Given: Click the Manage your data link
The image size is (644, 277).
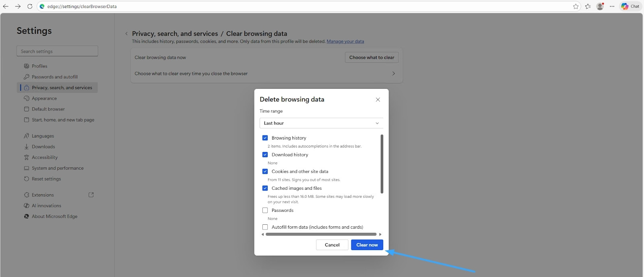Looking at the screenshot, I should click(345, 41).
